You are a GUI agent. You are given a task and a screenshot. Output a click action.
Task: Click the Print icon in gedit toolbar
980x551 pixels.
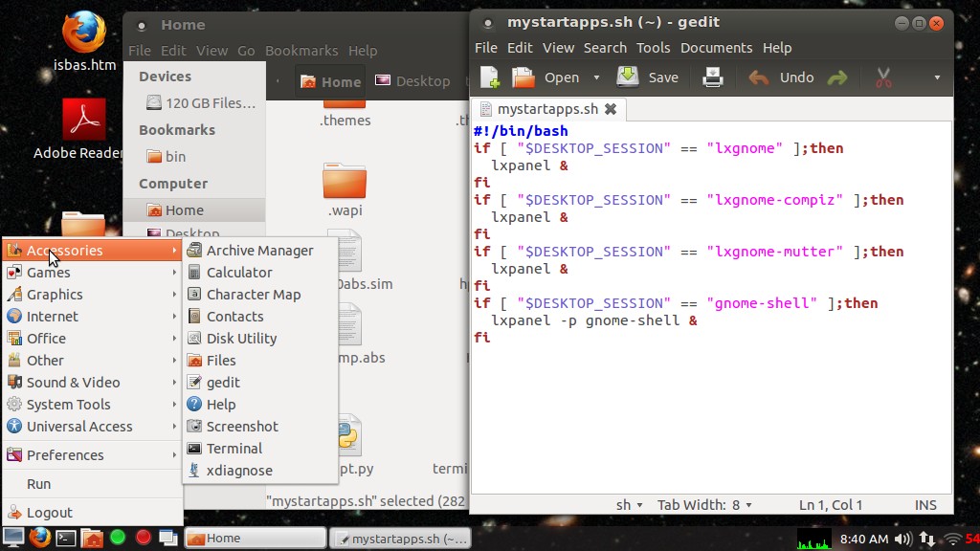click(x=712, y=77)
